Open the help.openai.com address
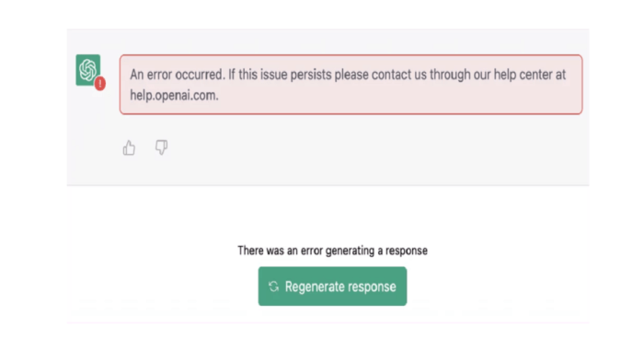644x339 pixels. point(174,96)
